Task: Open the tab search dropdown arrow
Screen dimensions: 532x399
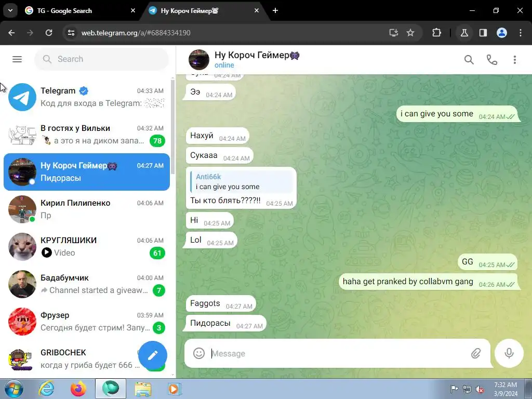Action: coord(10,10)
